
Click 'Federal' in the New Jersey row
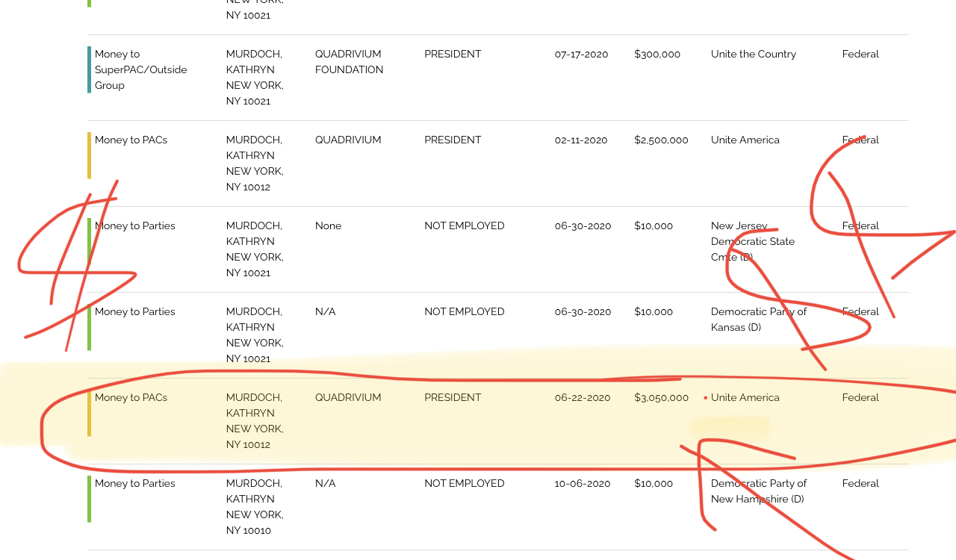[x=860, y=225]
